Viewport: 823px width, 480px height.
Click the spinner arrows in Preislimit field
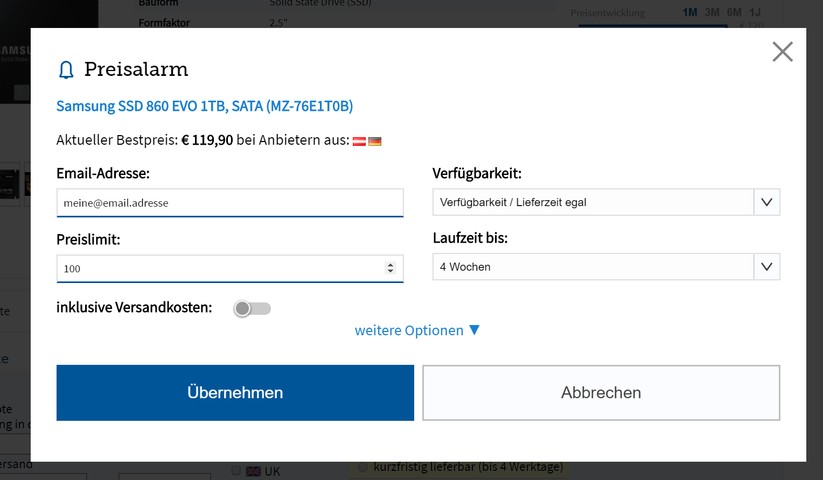390,268
